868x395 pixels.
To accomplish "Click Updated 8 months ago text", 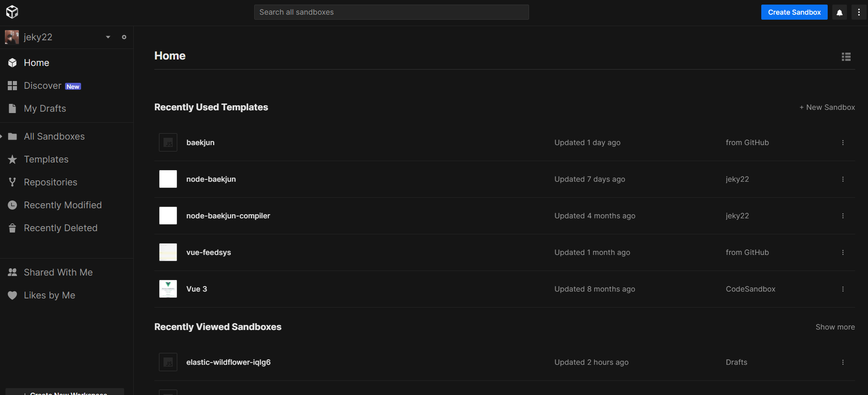I will point(595,289).
